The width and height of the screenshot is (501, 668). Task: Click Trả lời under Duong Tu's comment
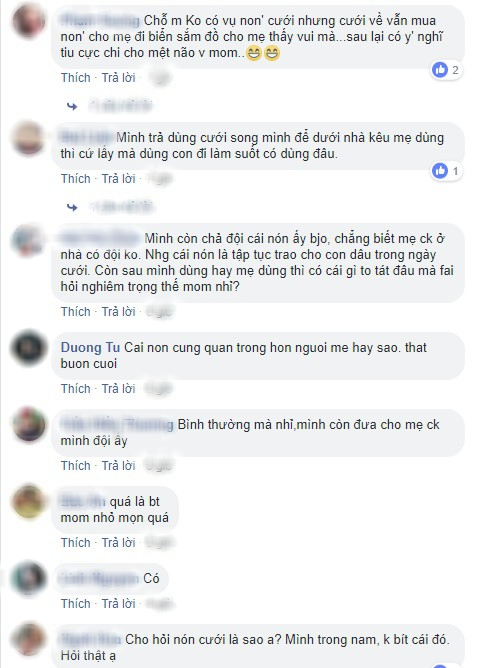118,389
